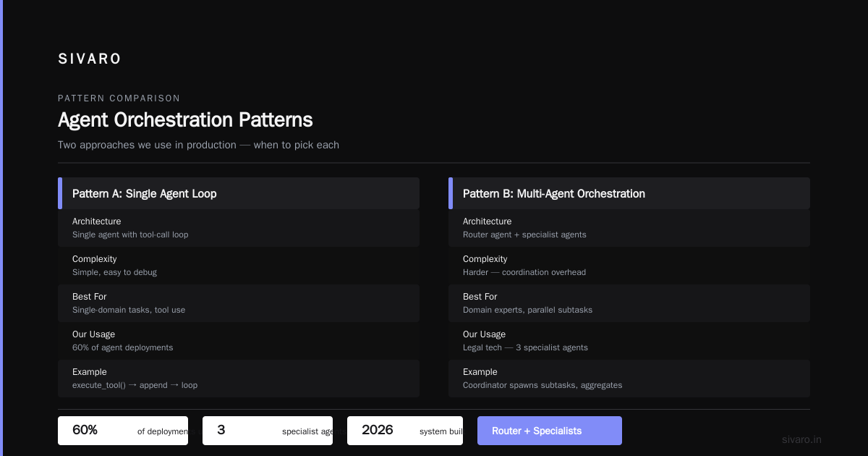Click Complexity label under Pattern A
868x456 pixels.
click(x=95, y=259)
